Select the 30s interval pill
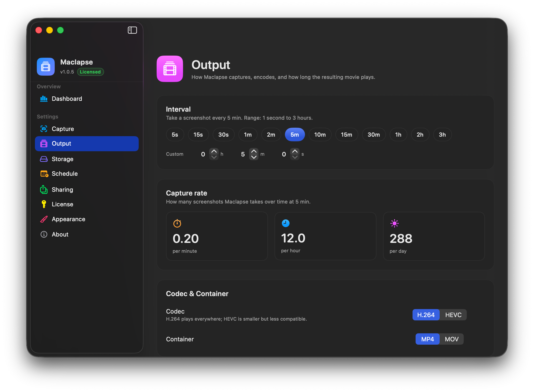This screenshot has width=534, height=392. click(224, 135)
